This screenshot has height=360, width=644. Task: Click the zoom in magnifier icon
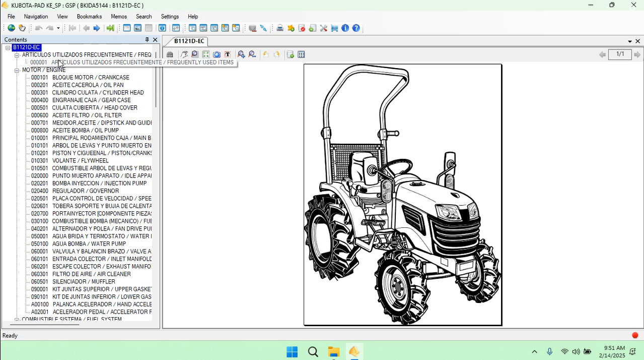pyautogui.click(x=242, y=54)
